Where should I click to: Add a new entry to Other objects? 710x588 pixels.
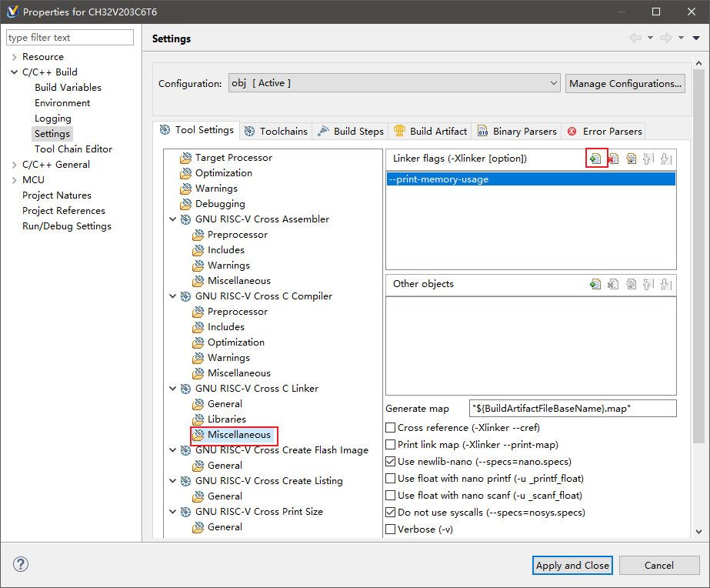tap(595, 284)
